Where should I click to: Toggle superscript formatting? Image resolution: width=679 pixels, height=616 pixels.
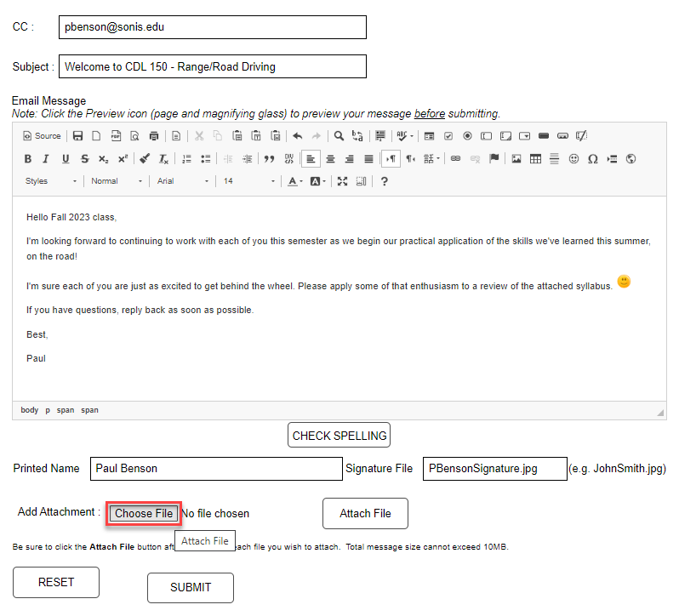[123, 159]
